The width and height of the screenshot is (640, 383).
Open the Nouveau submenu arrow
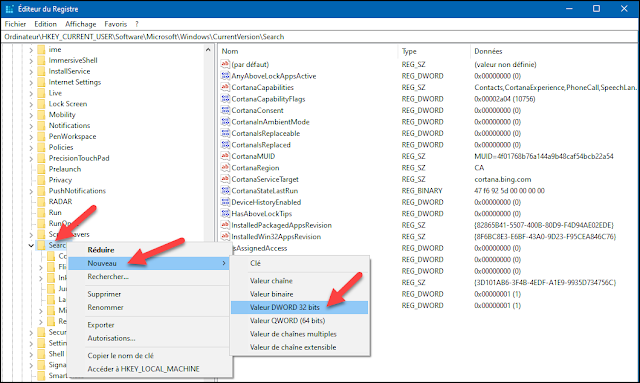(224, 263)
